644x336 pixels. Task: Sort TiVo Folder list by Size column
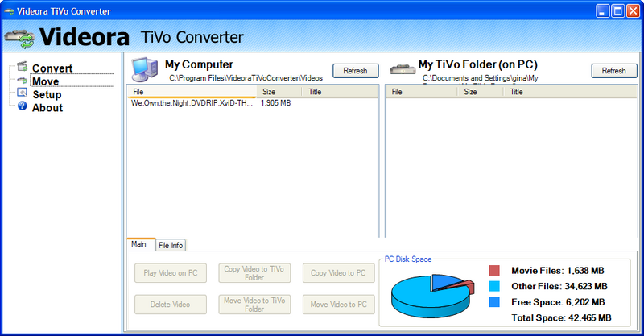480,92
